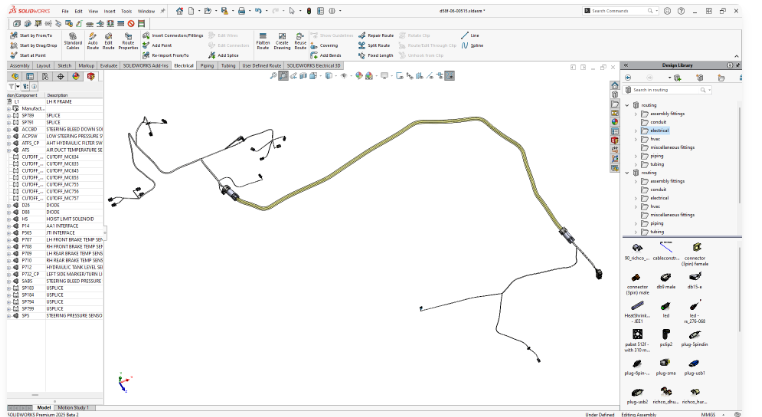This screenshot has width=762, height=417.
Task: Click the Home icon in title bar
Action: 179,11
